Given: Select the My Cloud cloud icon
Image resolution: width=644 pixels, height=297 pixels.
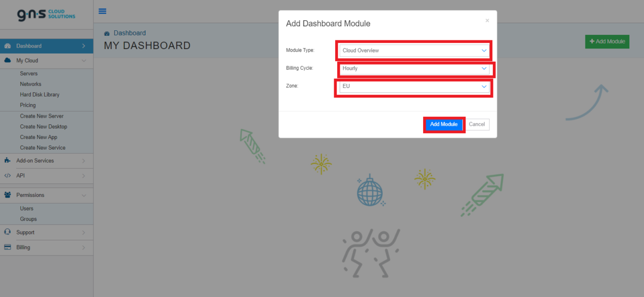Looking at the screenshot, I should pyautogui.click(x=7, y=60).
